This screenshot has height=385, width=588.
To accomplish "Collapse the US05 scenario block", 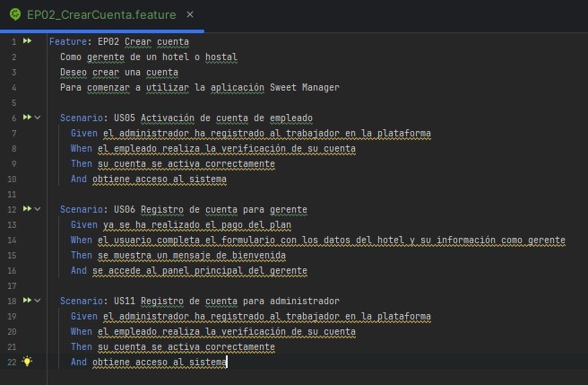I will pos(38,118).
